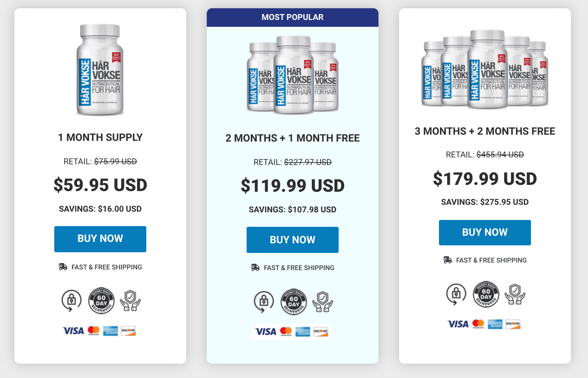Click the American Express logo in first card
Image resolution: width=588 pixels, height=378 pixels.
(111, 331)
